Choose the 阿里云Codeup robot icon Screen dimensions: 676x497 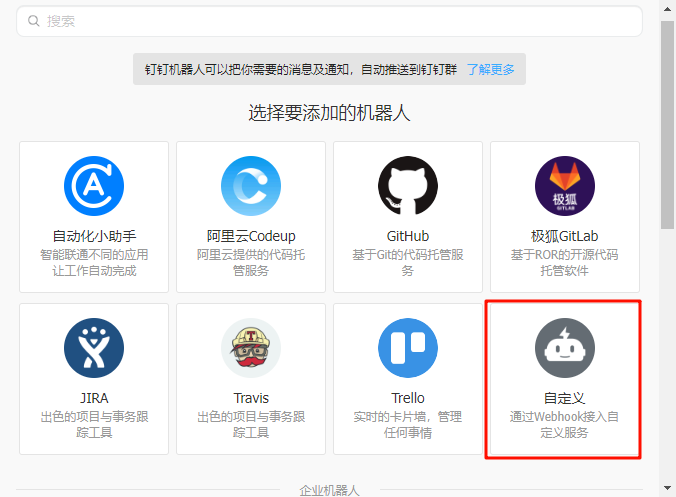click(x=251, y=186)
